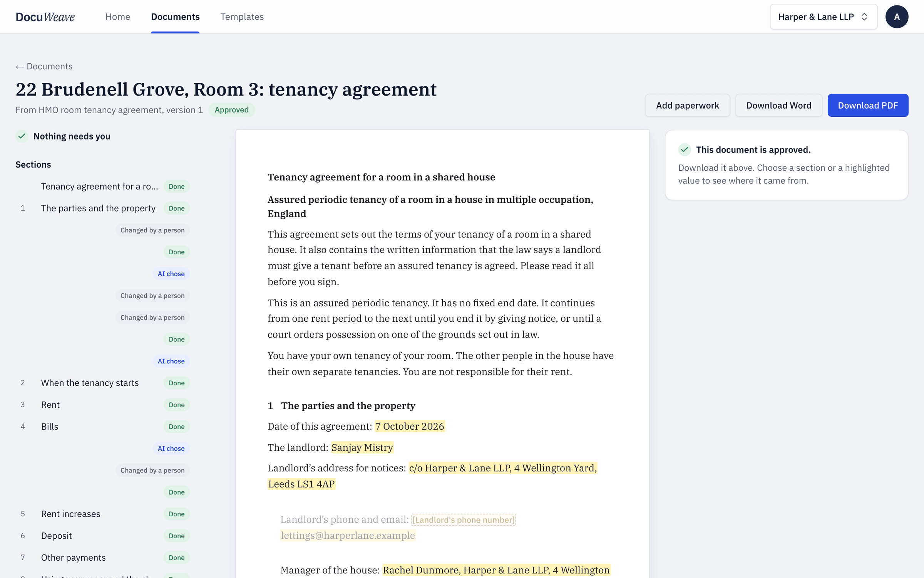Open section 2 When the tenancy starts
Image resolution: width=924 pixels, height=578 pixels.
(x=103, y=383)
